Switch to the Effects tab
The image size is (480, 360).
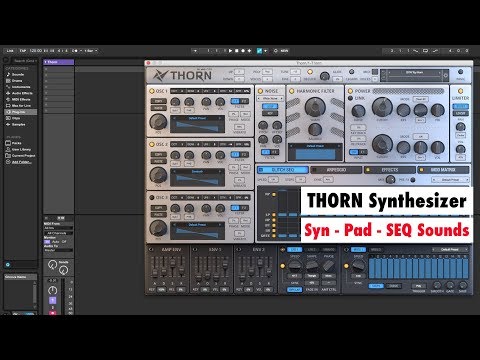(389, 170)
